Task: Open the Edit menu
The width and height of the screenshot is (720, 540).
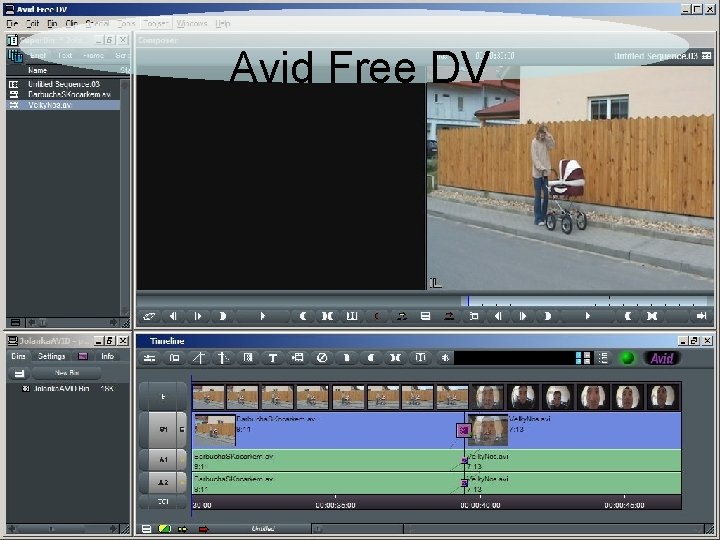Action: 32,23
